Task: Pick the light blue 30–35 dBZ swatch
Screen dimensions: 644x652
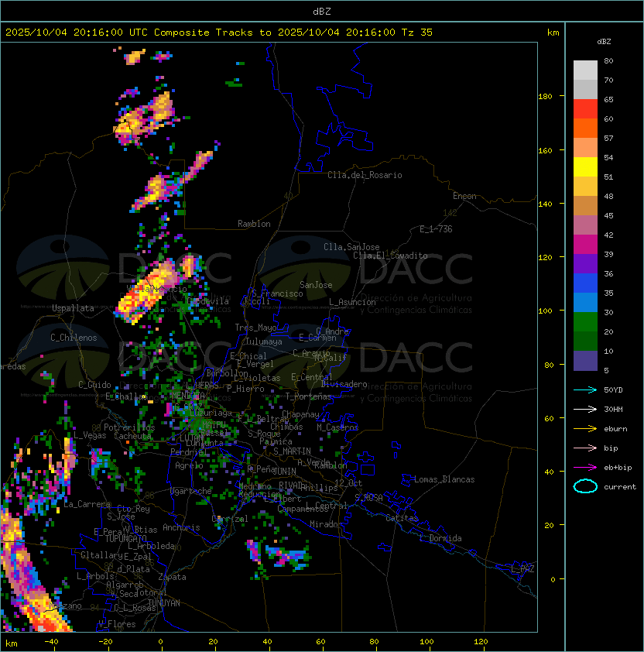Action: [x=585, y=303]
